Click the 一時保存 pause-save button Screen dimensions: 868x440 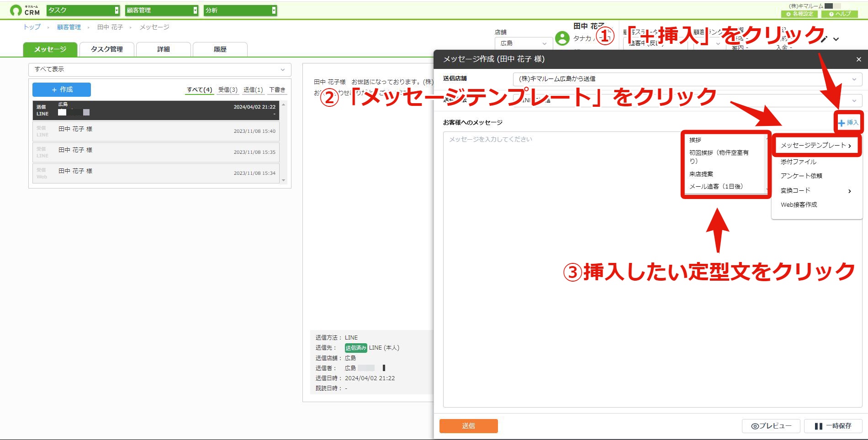(833, 426)
